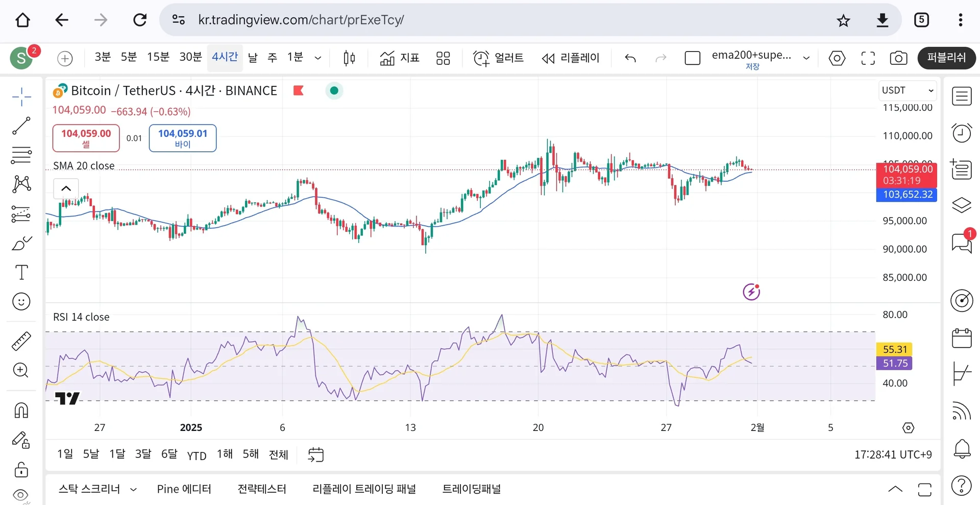Switch to the Pine 에디터 tab
Image resolution: width=980 pixels, height=505 pixels.
coord(184,489)
